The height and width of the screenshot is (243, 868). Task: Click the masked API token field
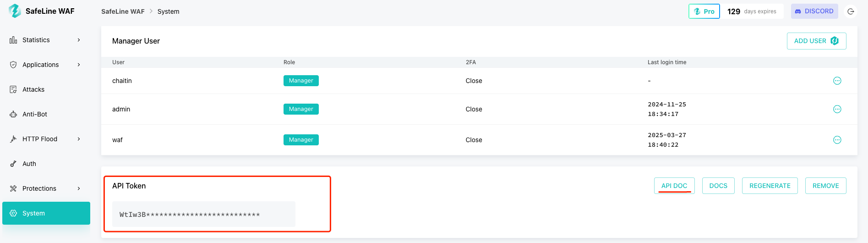coord(204,214)
